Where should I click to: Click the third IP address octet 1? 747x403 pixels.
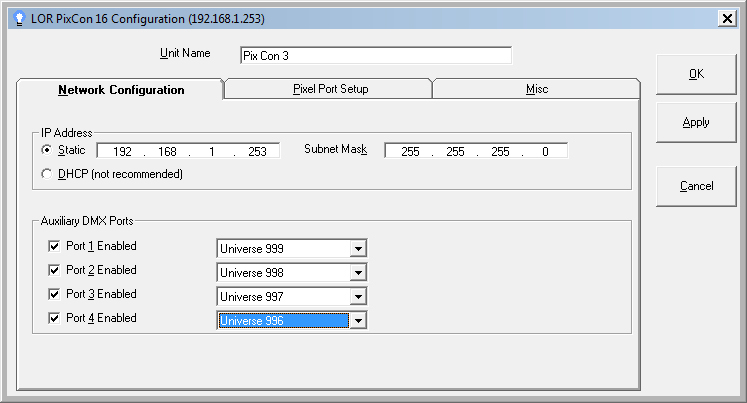coord(212,151)
